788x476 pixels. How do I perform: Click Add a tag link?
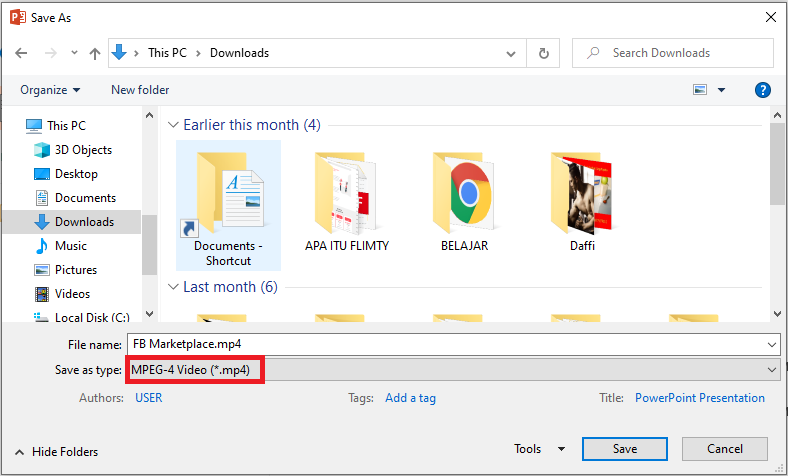410,398
